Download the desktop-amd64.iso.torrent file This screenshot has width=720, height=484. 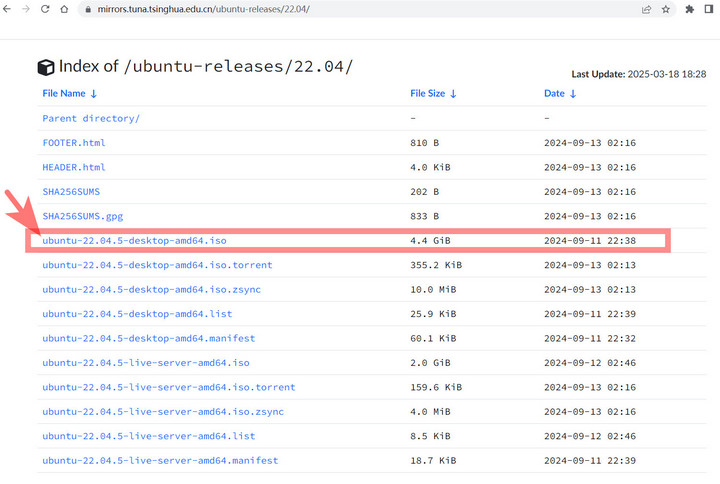158,265
